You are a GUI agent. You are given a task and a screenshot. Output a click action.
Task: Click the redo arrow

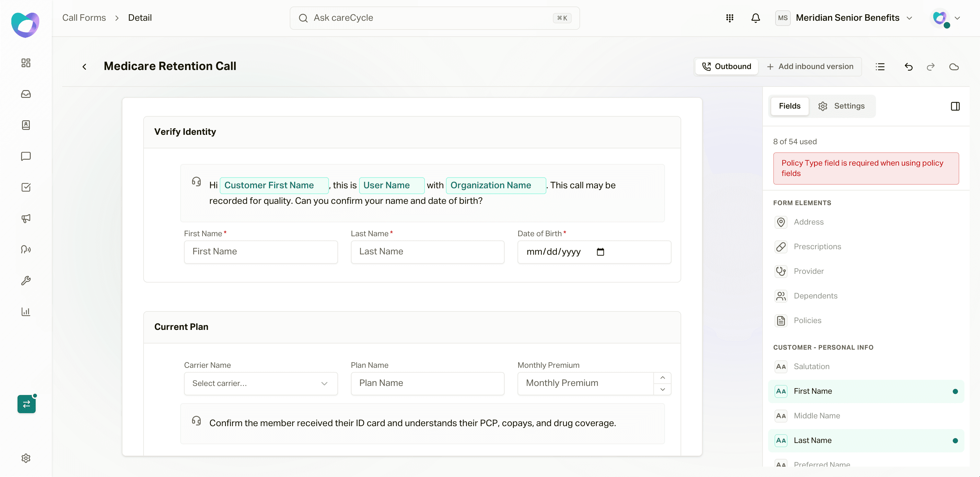[930, 67]
